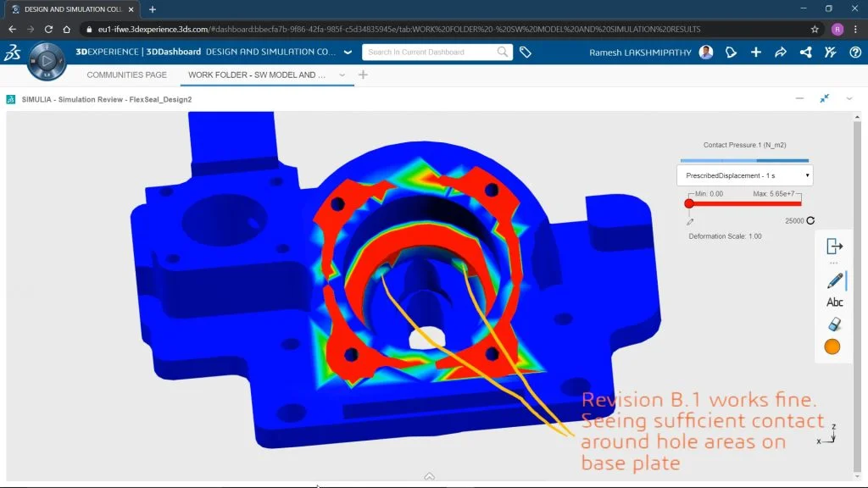Click the red contact pressure range slider
This screenshot has height=488, width=868.
pos(746,203)
